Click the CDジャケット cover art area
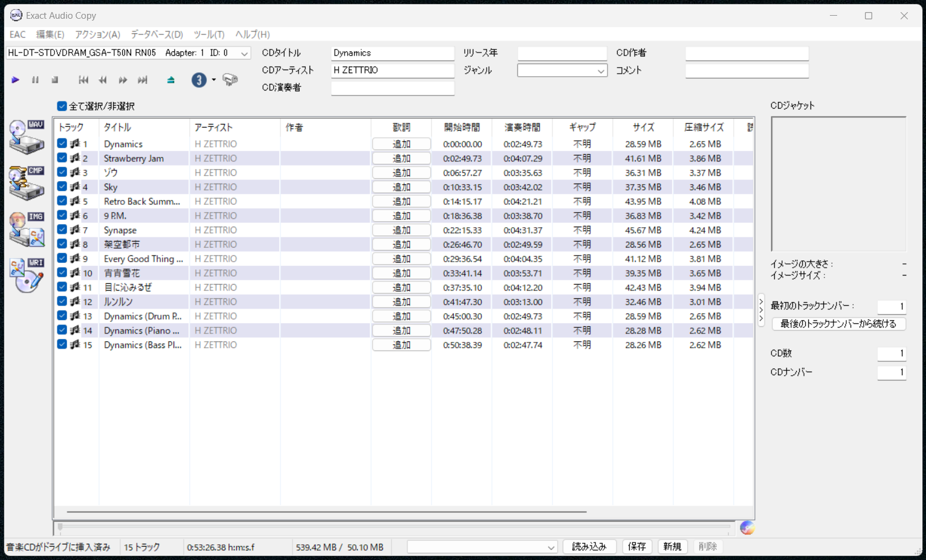 point(838,184)
